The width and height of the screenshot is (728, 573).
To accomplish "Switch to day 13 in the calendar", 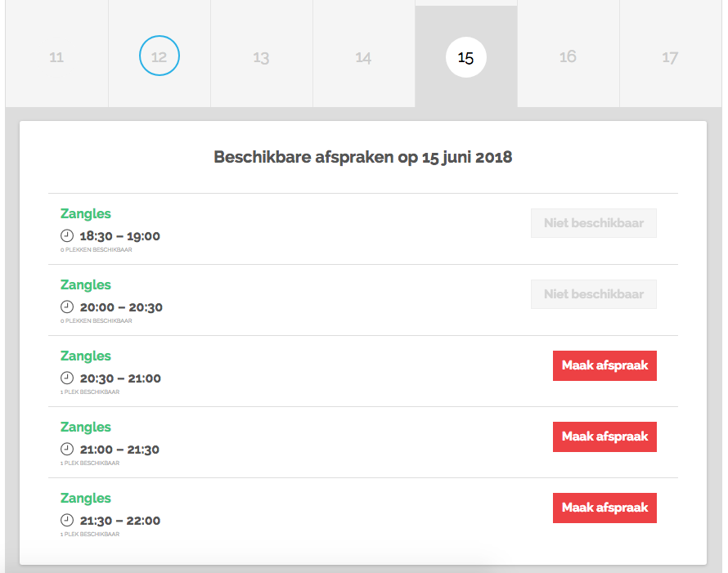I will pos(261,57).
